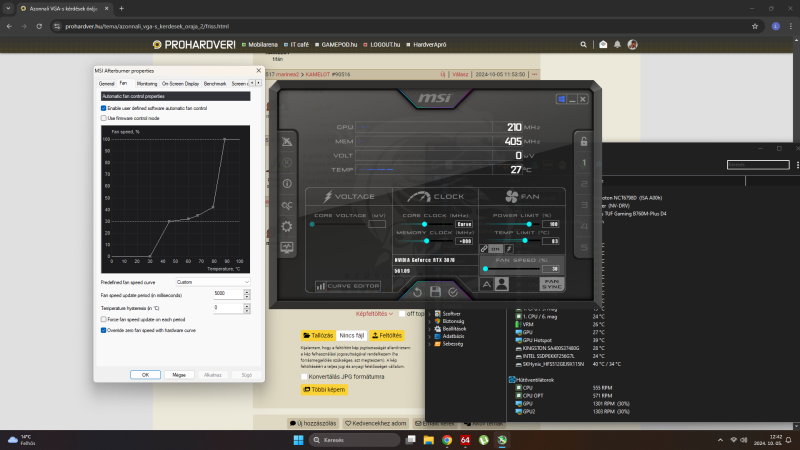Open ProHardver notifications bell icon
This screenshot has height=450, width=800.
coord(617,44)
